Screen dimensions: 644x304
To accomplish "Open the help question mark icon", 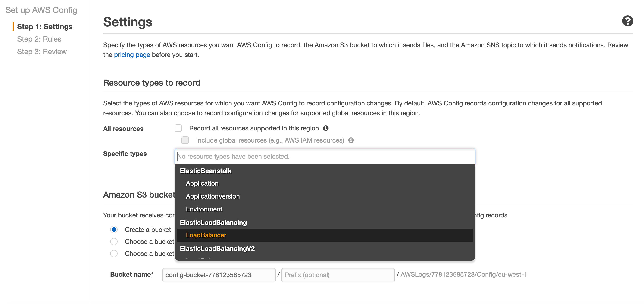I will 627,21.
